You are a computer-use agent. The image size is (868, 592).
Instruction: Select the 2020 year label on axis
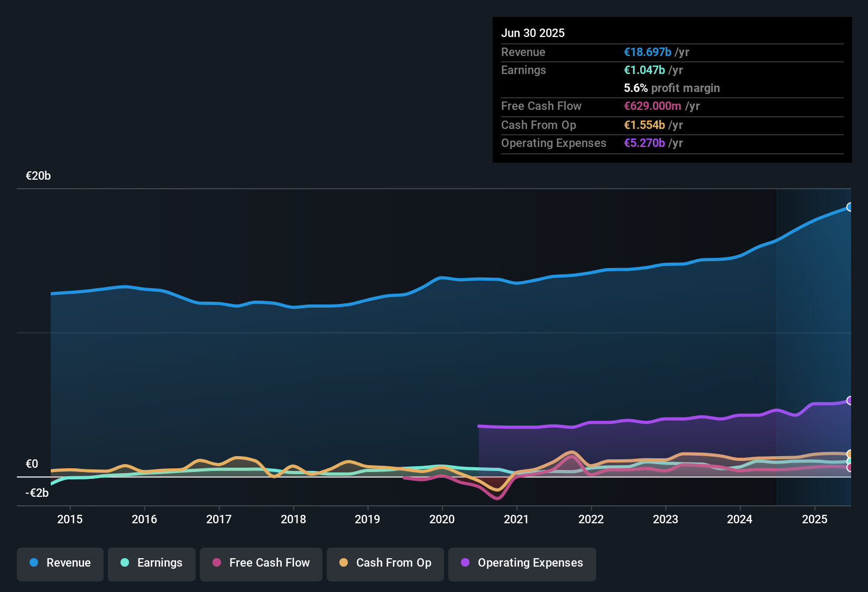442,519
